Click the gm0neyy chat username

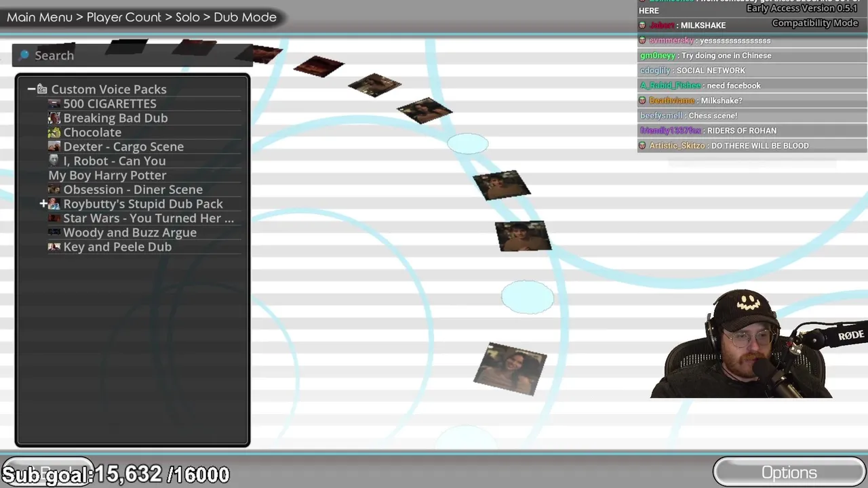pyautogui.click(x=658, y=56)
